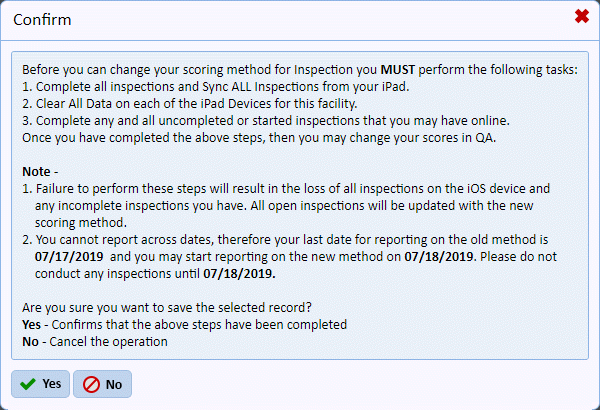Click the bold date 07/17/2019

(x=69, y=256)
